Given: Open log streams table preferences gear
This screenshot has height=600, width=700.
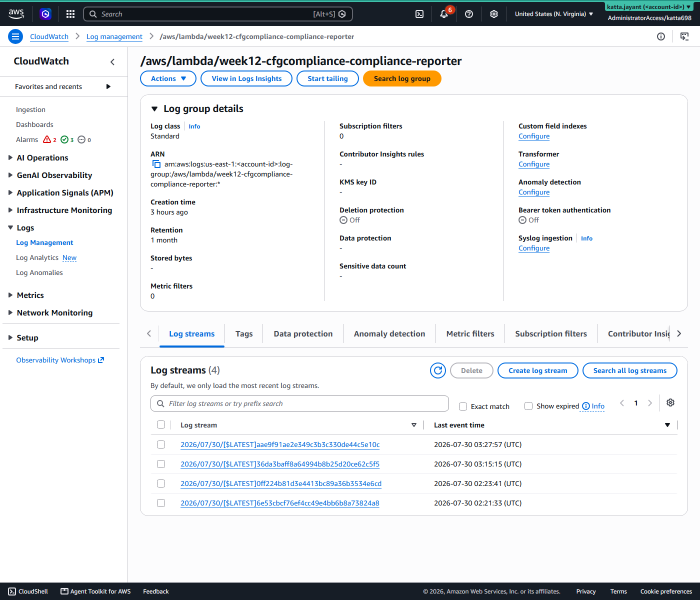Looking at the screenshot, I should click(x=670, y=403).
